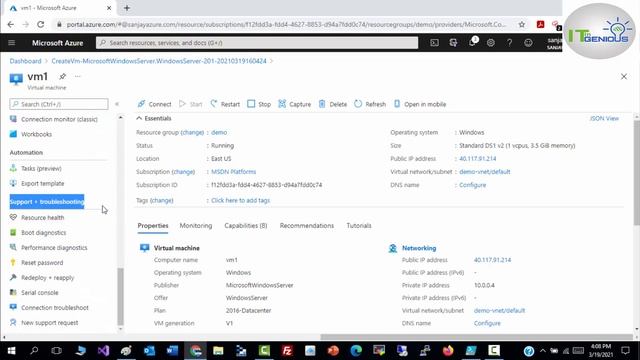Configure the DNS name in Essentials
This screenshot has height=360, width=640.
coord(473,185)
